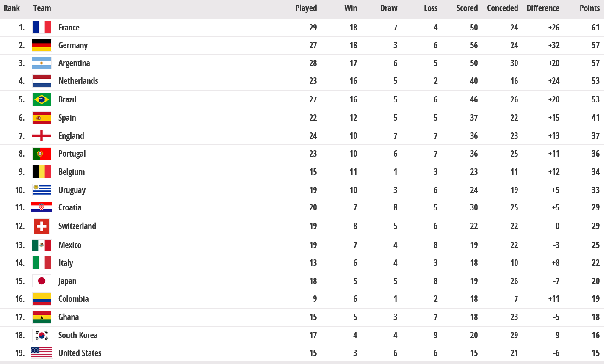The image size is (606, 364).
Task: Sort by the Played column header
Action: click(306, 8)
